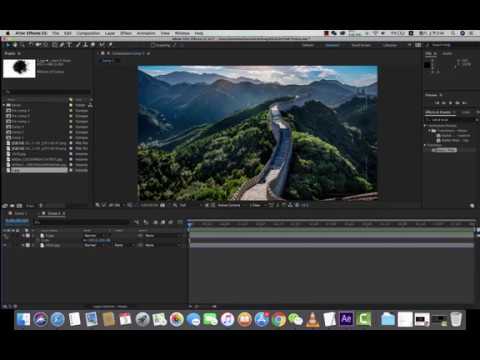Image resolution: width=480 pixels, height=360 pixels.
Task: Open the Effect menu in menu bar
Action: click(x=126, y=33)
